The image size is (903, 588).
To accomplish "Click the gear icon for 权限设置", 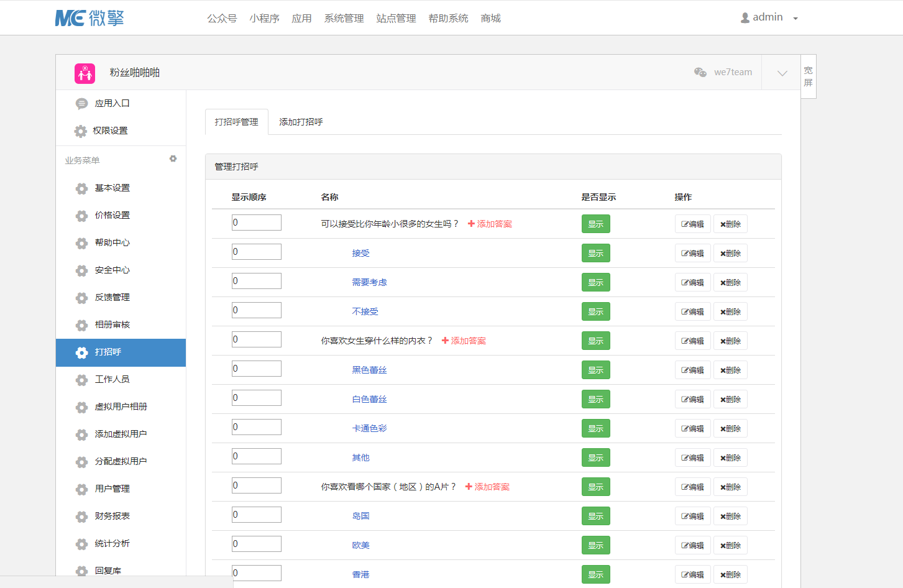I will point(81,131).
